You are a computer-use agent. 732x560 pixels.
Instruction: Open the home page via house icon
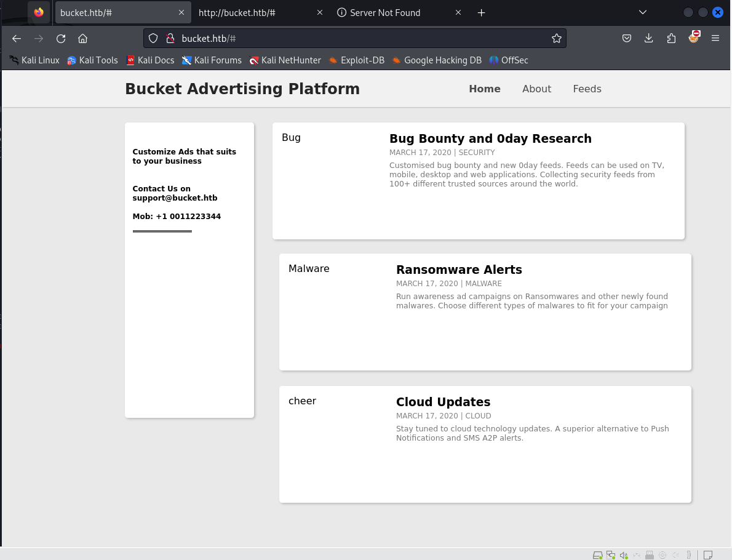pyautogui.click(x=82, y=39)
